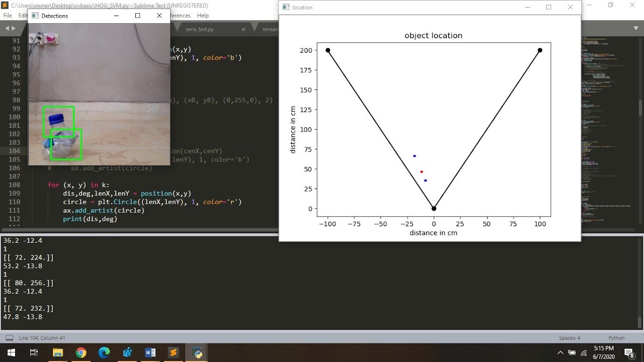Change syntax via Python in status bar
The height and width of the screenshot is (362, 644).
[x=616, y=338]
